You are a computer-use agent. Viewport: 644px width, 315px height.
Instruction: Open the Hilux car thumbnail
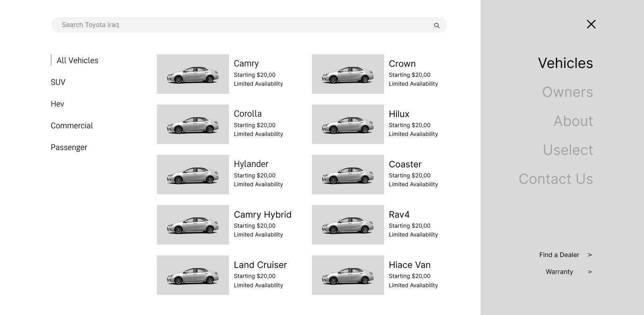[x=348, y=124]
